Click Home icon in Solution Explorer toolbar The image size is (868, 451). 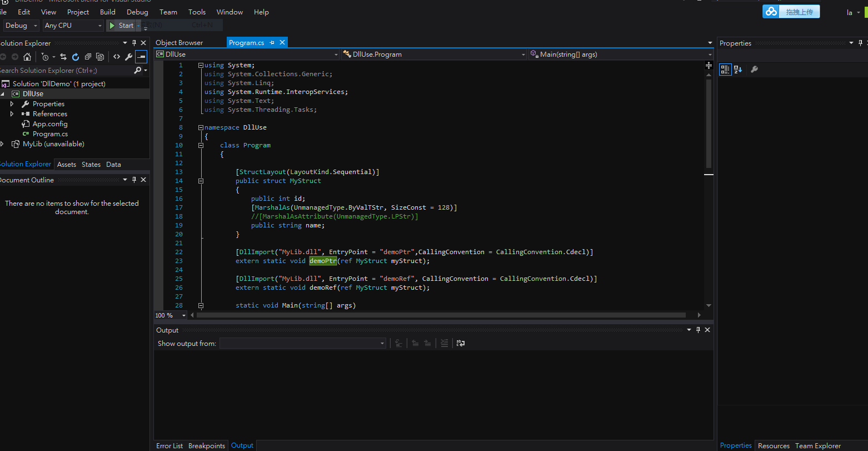[x=27, y=57]
